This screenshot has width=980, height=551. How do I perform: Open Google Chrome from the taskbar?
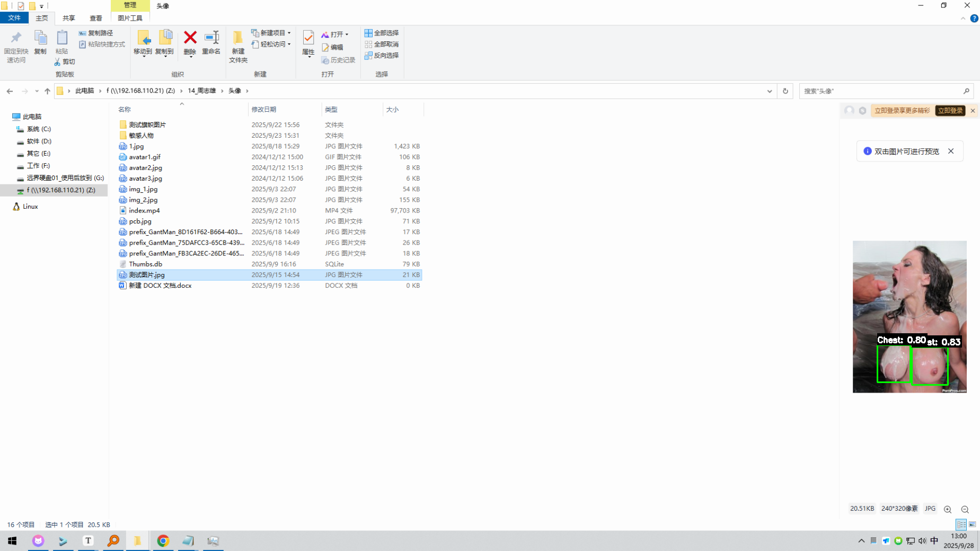click(163, 540)
